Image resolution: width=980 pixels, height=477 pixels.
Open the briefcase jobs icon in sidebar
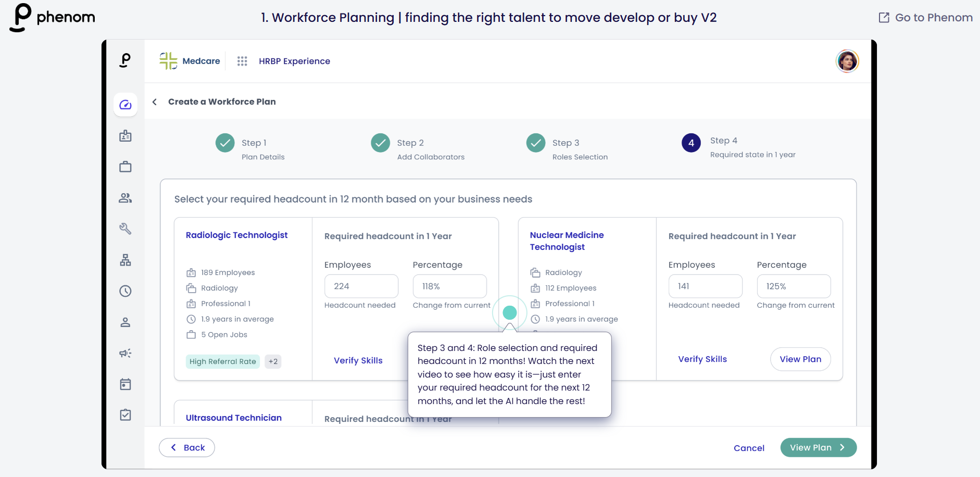125,167
